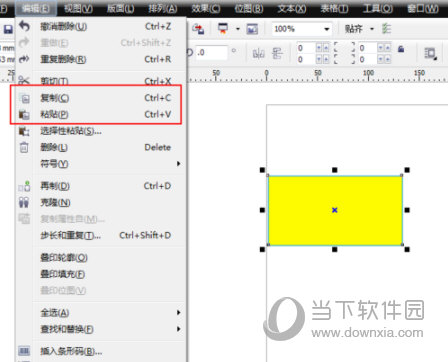Click the Paste Special icon 选择性粘贴(S)
This screenshot has width=448, height=362.
(x=24, y=131)
